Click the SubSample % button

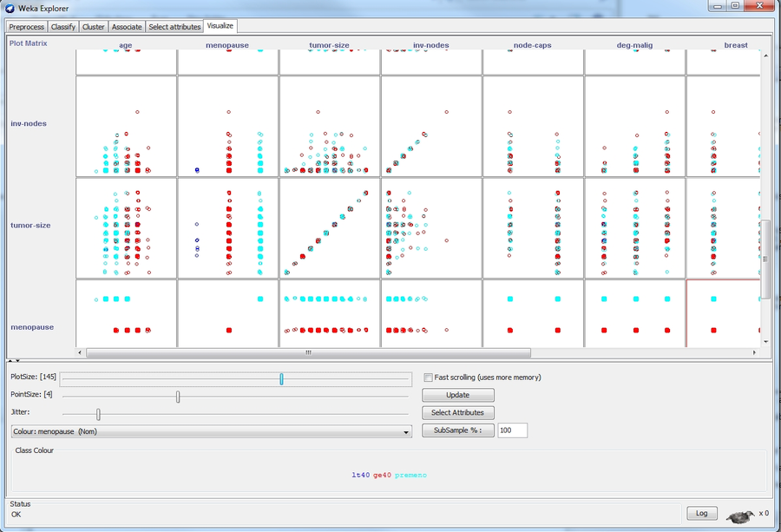click(x=457, y=430)
